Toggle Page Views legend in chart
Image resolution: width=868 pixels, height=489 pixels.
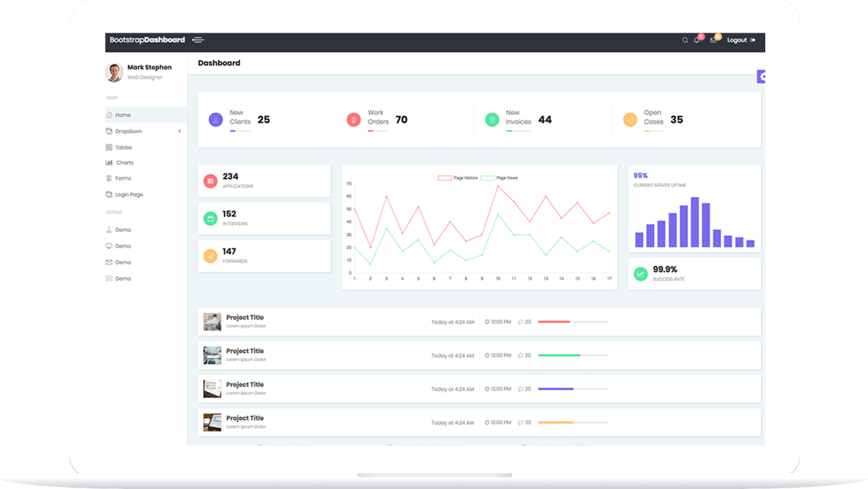click(x=499, y=178)
